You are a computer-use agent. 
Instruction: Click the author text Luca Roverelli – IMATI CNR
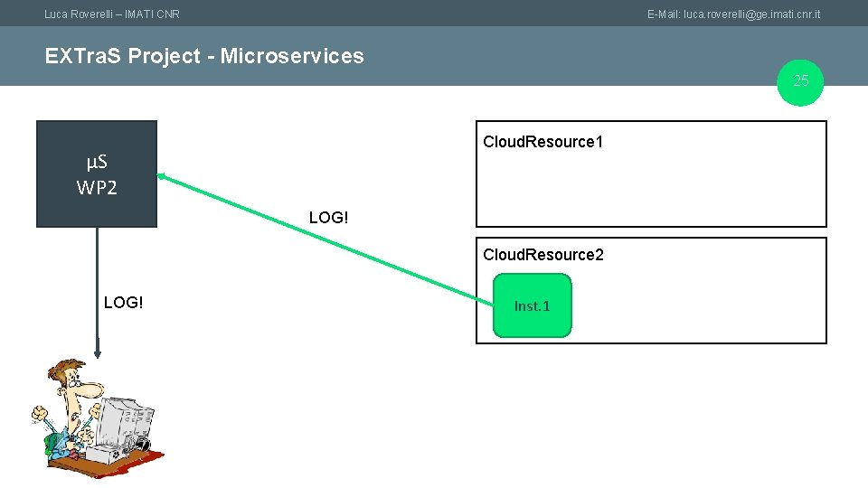point(112,14)
